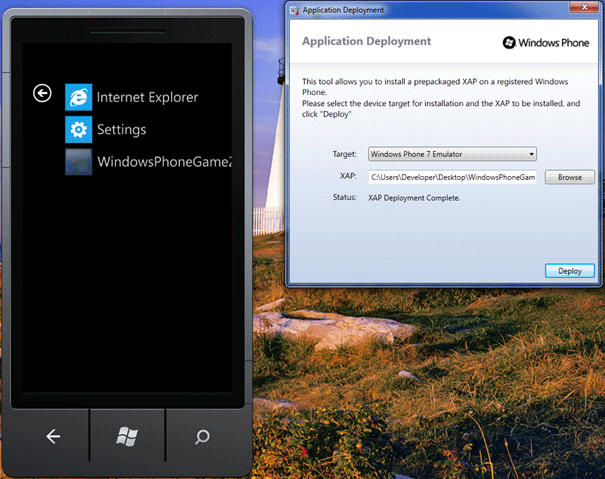Image resolution: width=605 pixels, height=479 pixels.
Task: Click the XAP file path field
Action: [x=452, y=177]
